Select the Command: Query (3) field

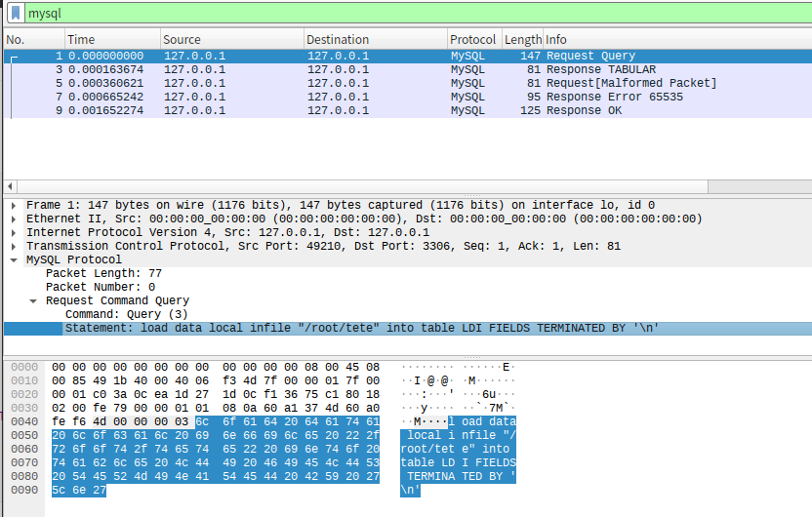click(x=126, y=315)
